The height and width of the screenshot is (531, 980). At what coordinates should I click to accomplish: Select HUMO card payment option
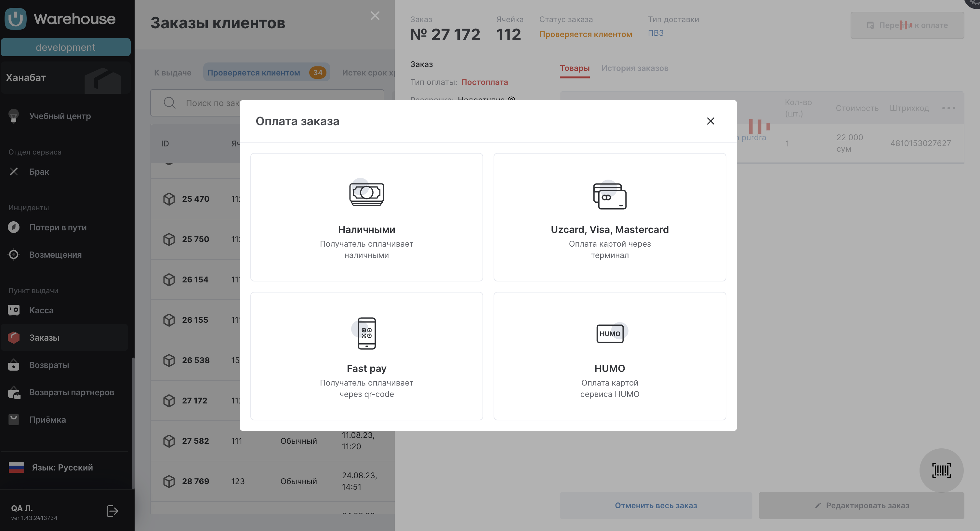pyautogui.click(x=609, y=356)
